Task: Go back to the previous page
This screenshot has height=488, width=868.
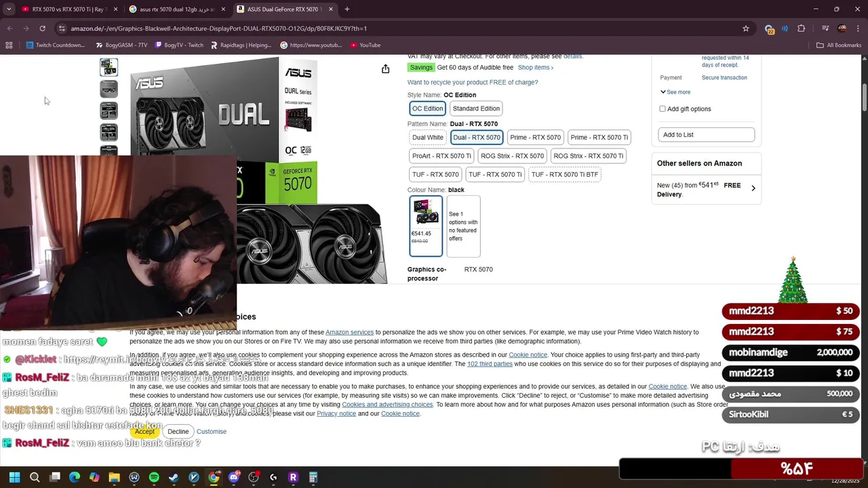Action: (x=9, y=28)
